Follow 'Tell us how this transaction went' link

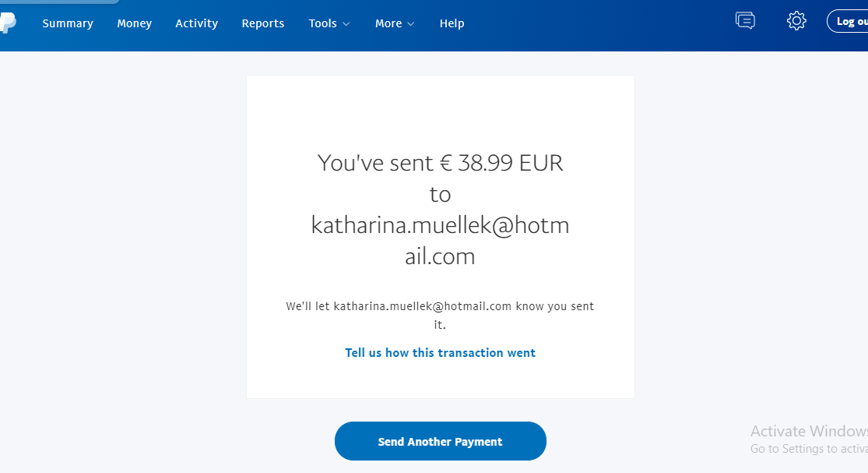coord(440,353)
